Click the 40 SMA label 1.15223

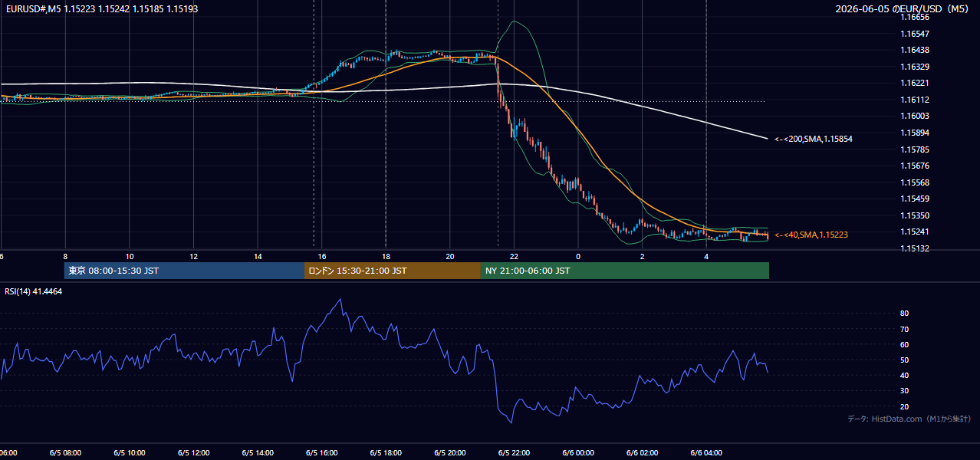(811, 235)
